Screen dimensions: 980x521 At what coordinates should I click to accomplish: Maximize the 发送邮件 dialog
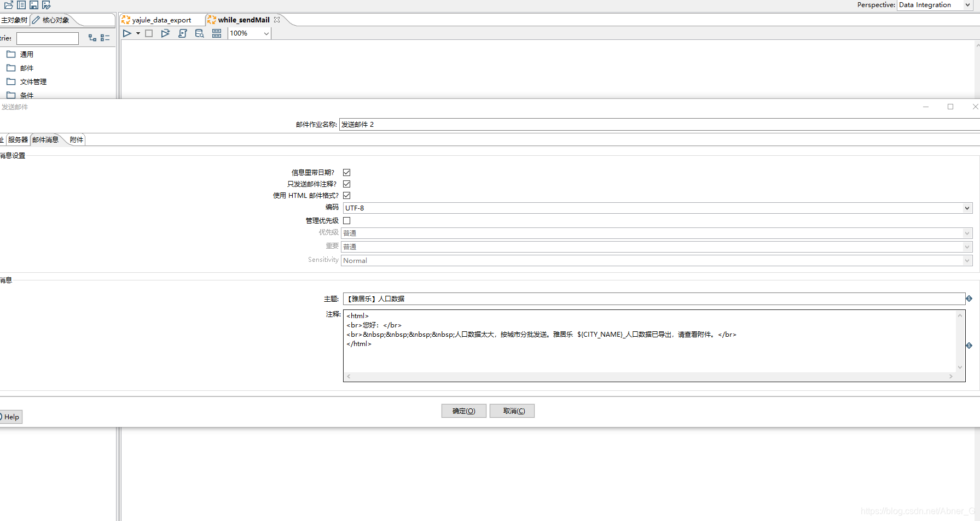point(950,107)
